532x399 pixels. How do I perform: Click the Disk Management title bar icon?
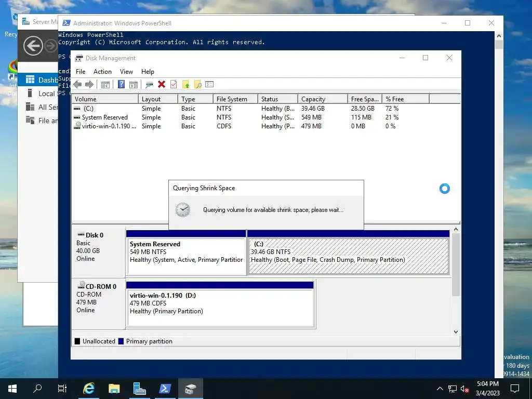pyautogui.click(x=79, y=58)
